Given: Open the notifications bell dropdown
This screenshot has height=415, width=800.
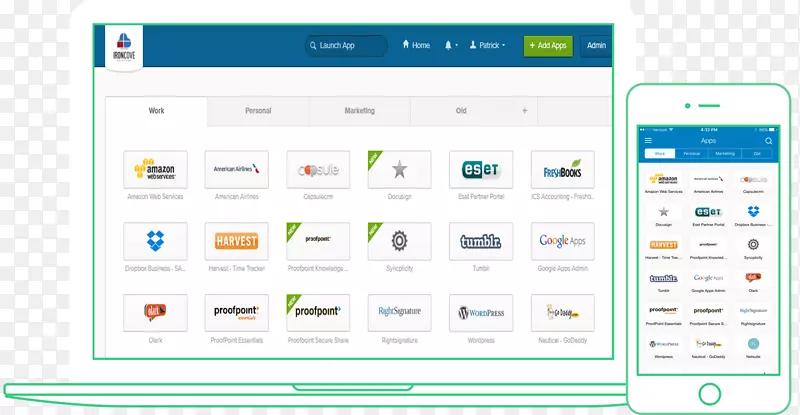Looking at the screenshot, I should point(452,45).
